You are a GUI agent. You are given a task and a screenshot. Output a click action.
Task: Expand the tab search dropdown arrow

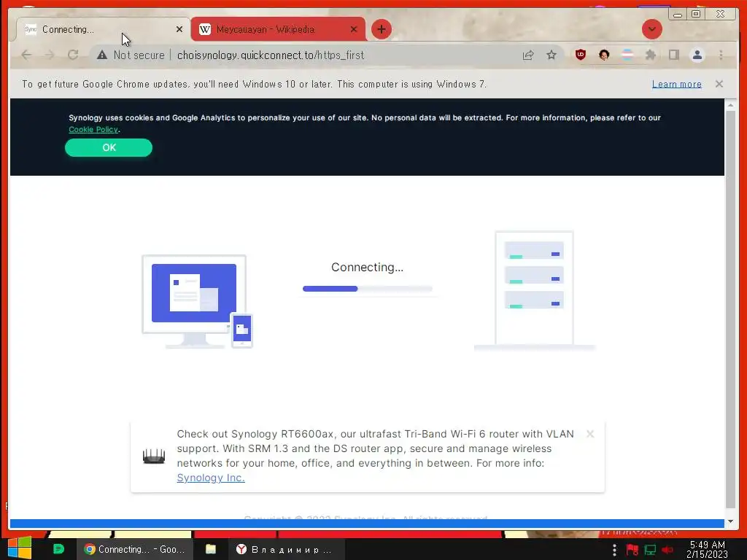tap(651, 29)
